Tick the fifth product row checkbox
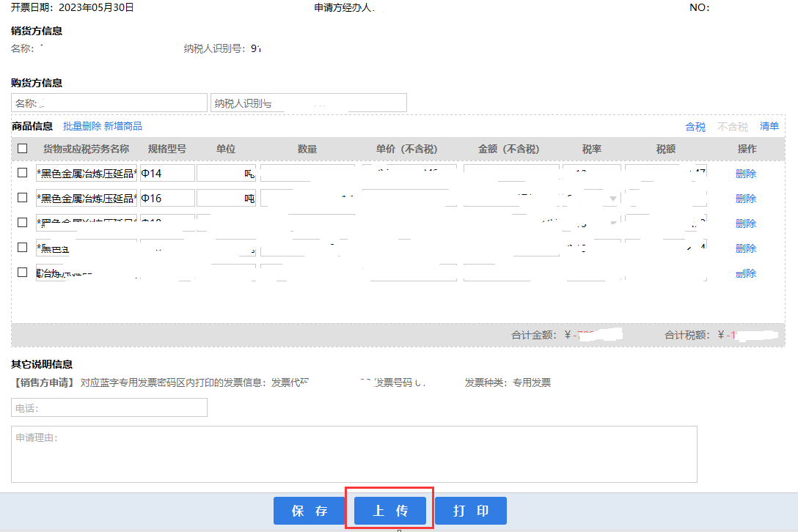 (x=23, y=273)
